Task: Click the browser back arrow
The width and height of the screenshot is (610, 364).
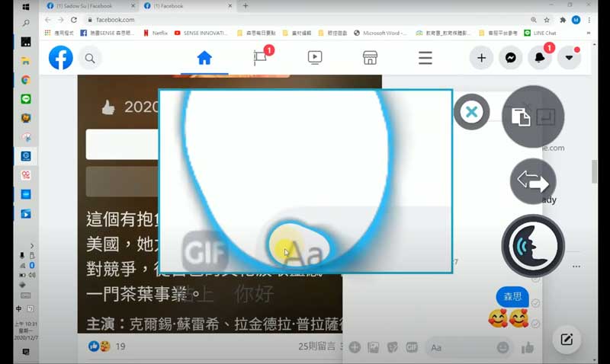Action: 48,20
